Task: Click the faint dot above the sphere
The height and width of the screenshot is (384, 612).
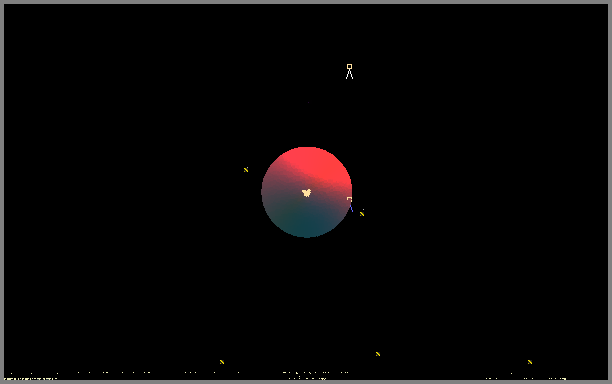Action: [x=308, y=103]
